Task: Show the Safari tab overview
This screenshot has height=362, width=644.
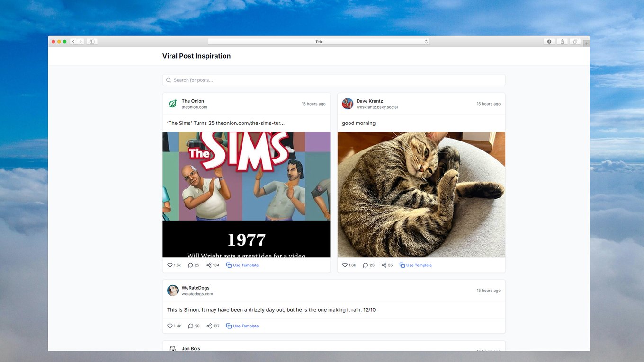Action: [x=575, y=42]
